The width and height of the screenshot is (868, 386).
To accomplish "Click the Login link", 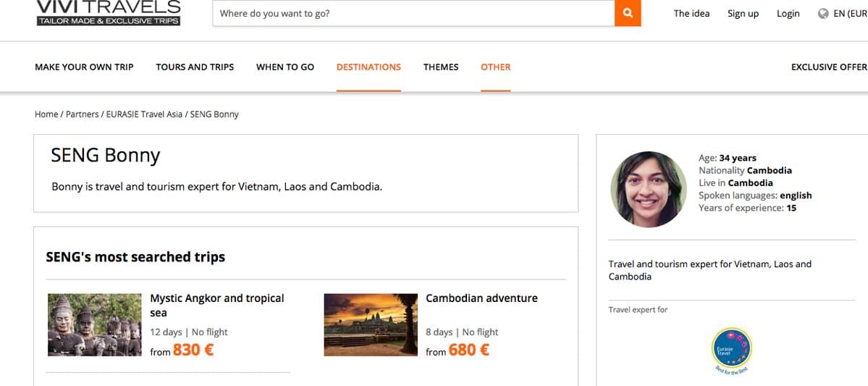I will [x=788, y=14].
